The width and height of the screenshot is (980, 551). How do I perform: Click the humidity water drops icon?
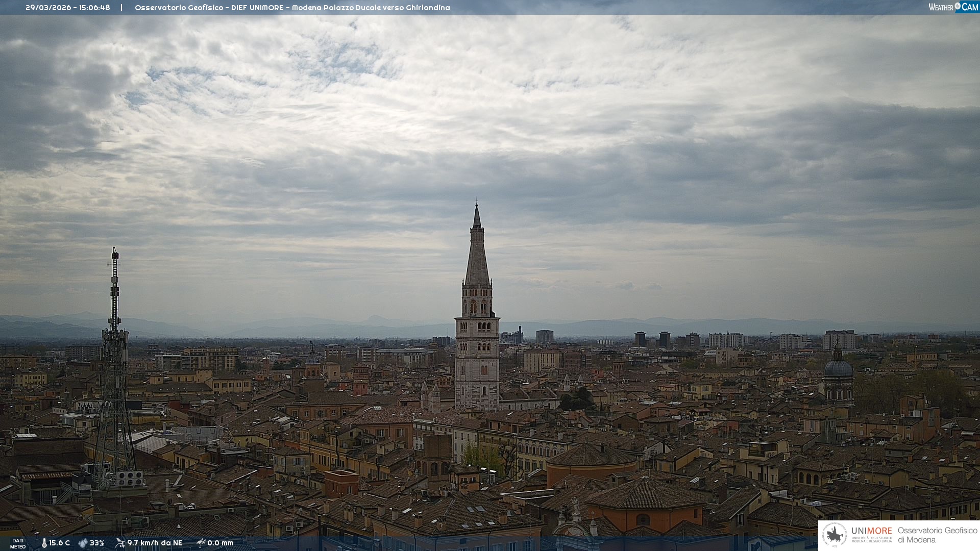point(83,543)
